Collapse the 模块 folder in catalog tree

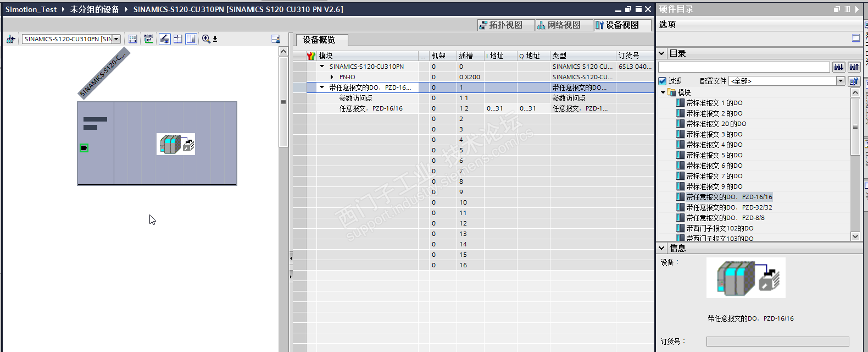[x=663, y=92]
